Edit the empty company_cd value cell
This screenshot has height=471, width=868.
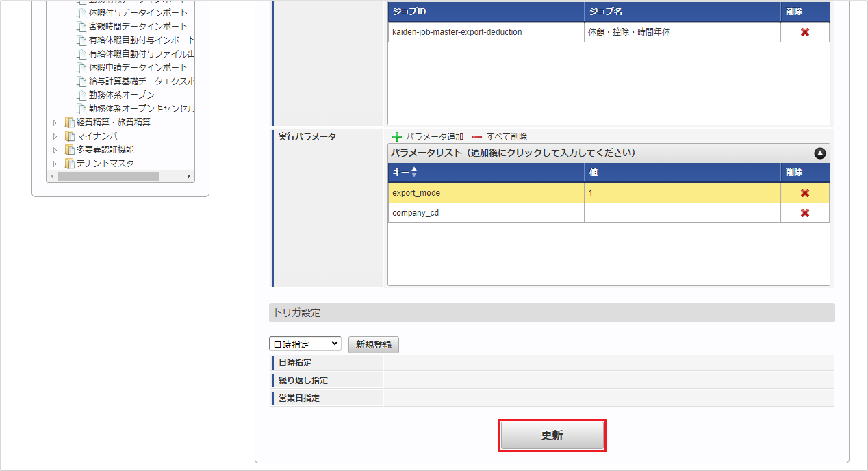[682, 213]
